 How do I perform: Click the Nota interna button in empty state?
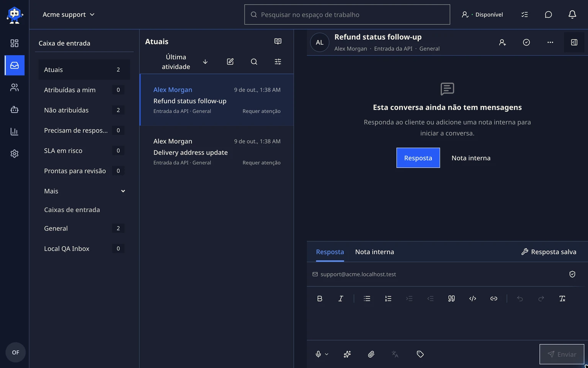pos(471,158)
